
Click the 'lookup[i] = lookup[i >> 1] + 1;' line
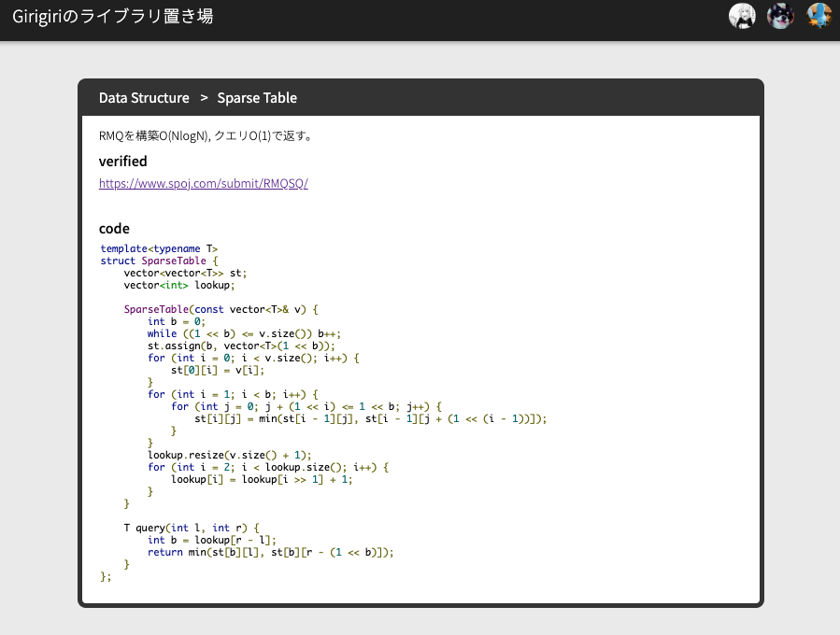262,479
